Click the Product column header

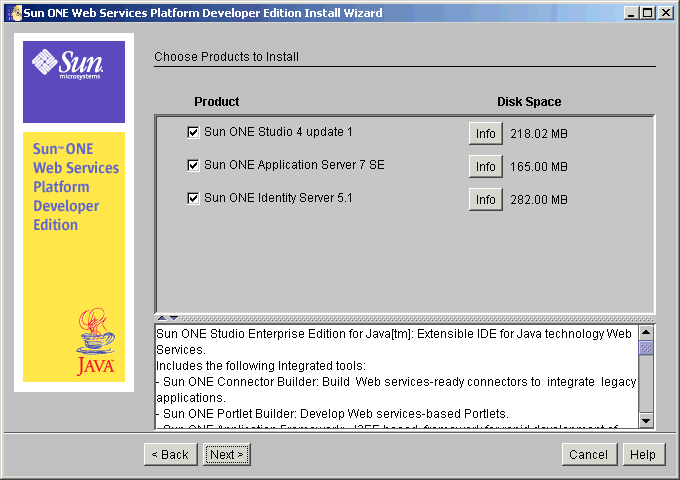click(216, 101)
